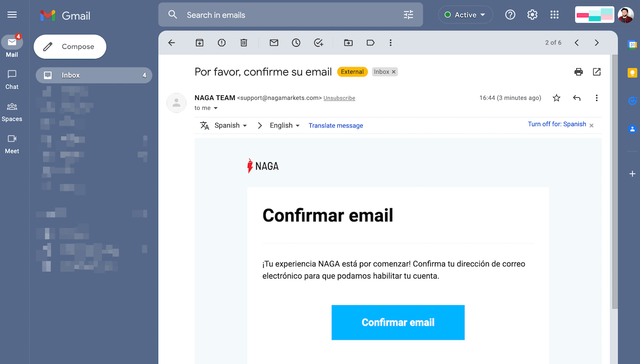This screenshot has width=640, height=364.
Task: Open the Mail section in sidebar
Action: pos(12,46)
